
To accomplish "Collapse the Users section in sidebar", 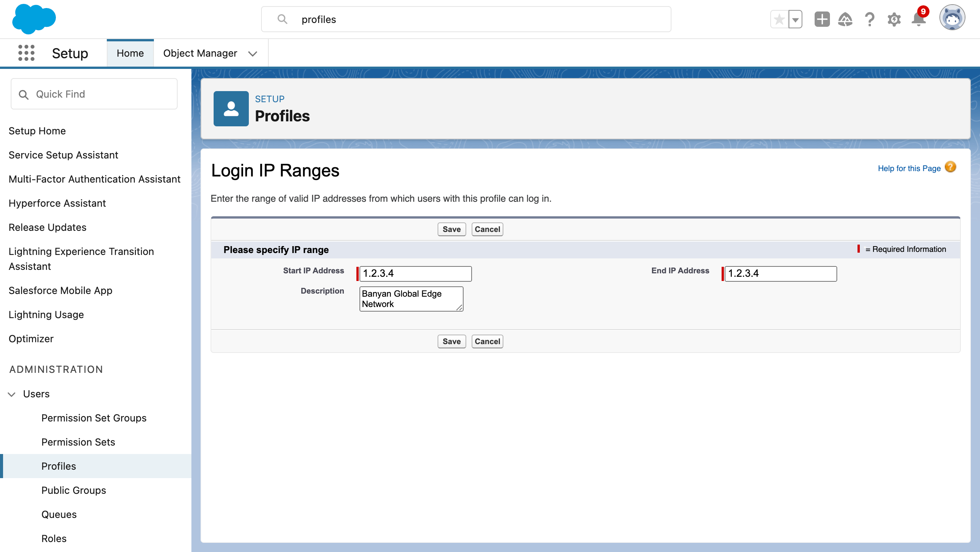I will pyautogui.click(x=12, y=394).
